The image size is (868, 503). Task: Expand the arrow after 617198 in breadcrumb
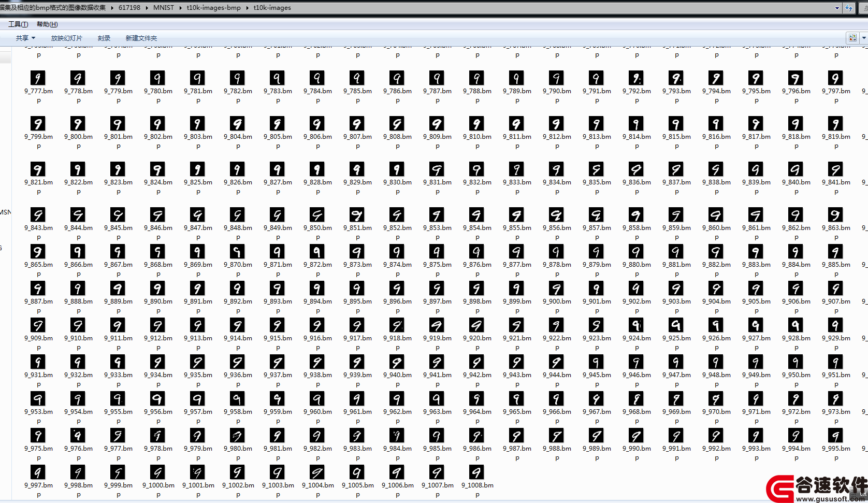147,8
